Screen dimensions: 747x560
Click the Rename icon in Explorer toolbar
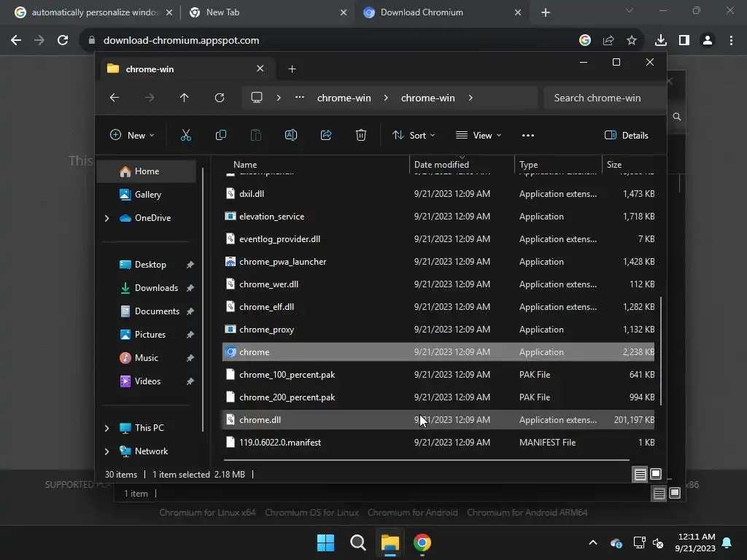pyautogui.click(x=290, y=135)
